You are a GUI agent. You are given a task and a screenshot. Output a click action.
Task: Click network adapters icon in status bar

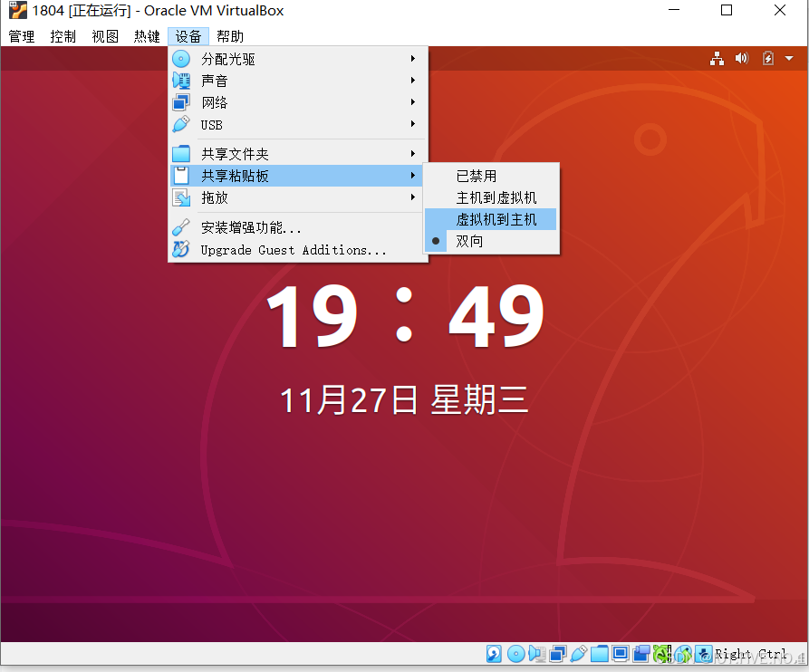(558, 654)
